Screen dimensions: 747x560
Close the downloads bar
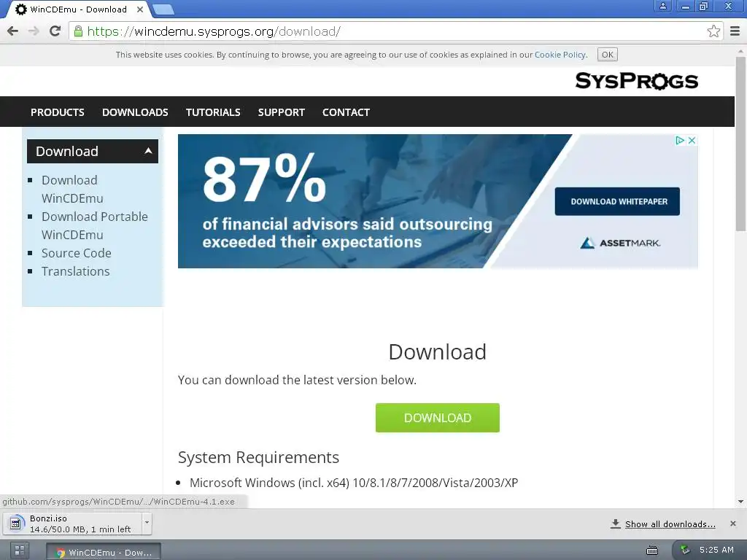[x=732, y=524]
